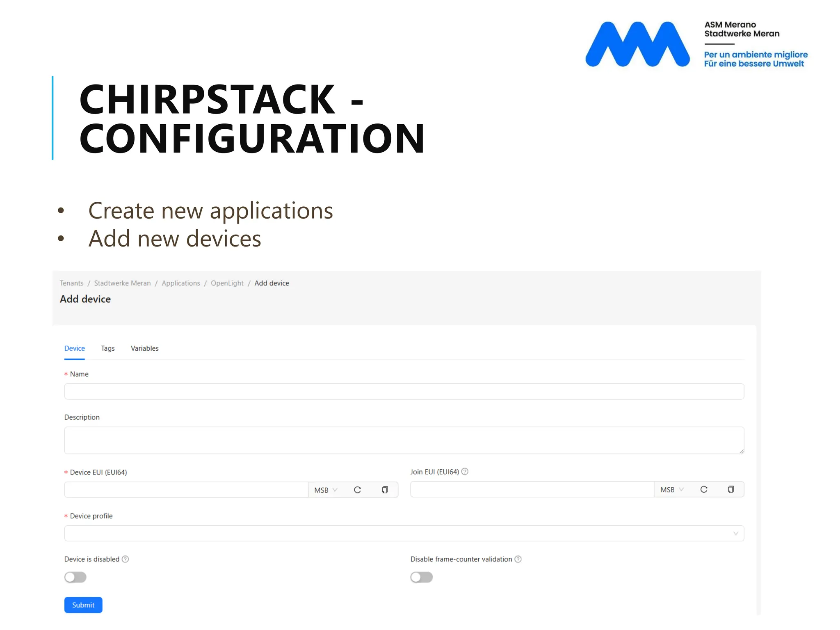Switch to the Device tab
Viewport: 840px width, 630px height.
pos(75,348)
